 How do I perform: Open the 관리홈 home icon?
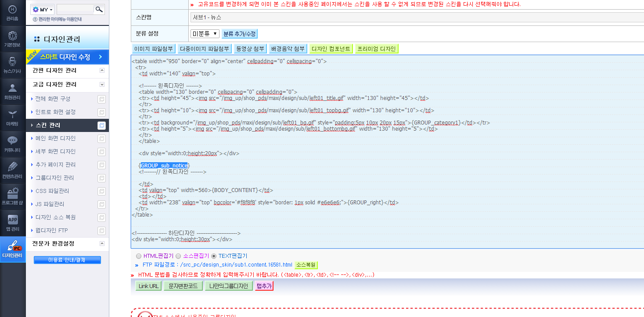click(12, 10)
